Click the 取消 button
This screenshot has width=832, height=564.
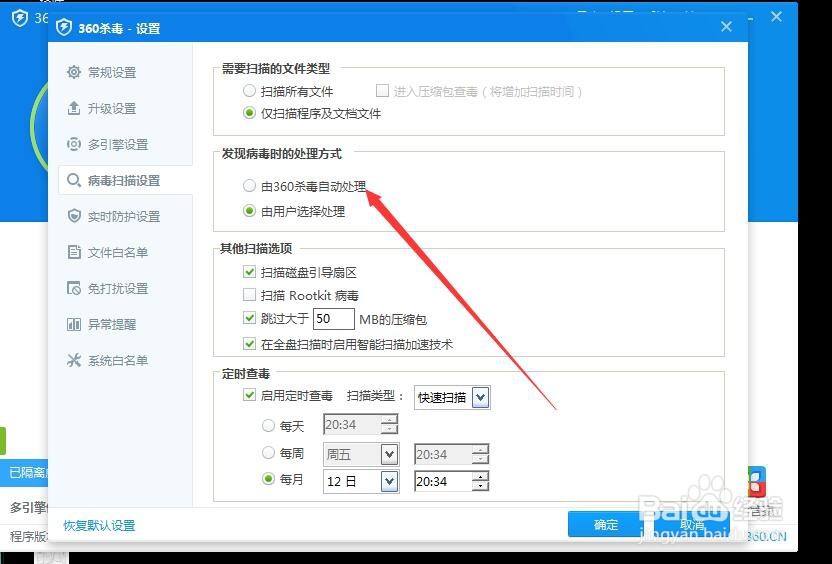pyautogui.click(x=691, y=525)
